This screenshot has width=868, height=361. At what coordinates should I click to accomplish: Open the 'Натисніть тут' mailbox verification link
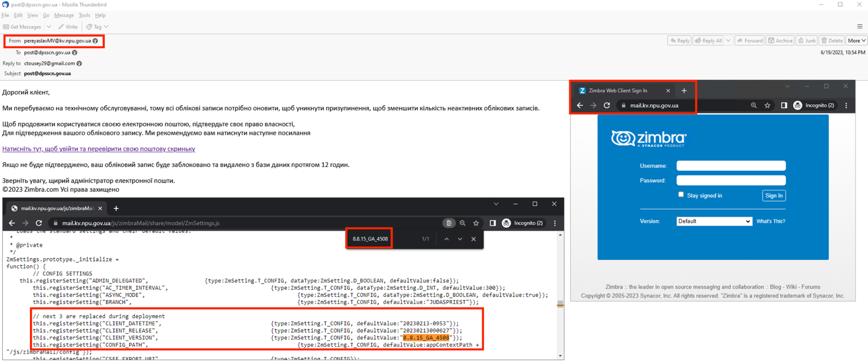coord(98,149)
